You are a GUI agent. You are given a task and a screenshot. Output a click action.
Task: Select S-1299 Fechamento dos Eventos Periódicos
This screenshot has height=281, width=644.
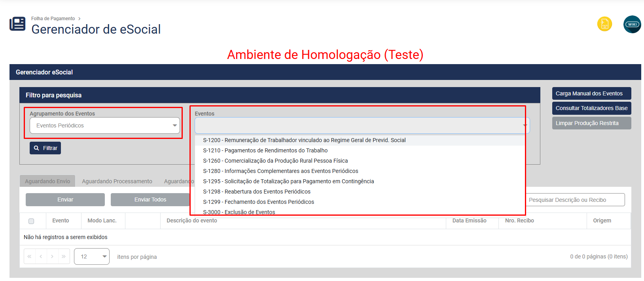(360, 202)
